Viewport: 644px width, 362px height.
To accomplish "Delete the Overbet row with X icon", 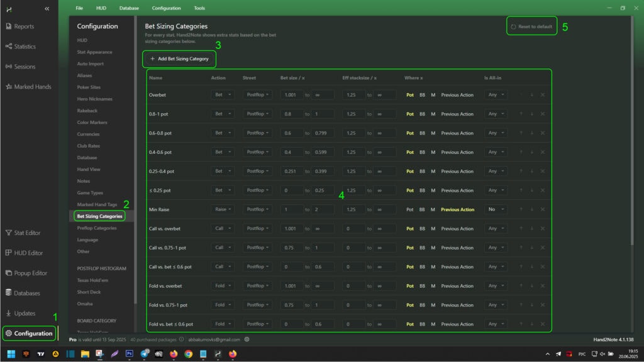I will (543, 95).
